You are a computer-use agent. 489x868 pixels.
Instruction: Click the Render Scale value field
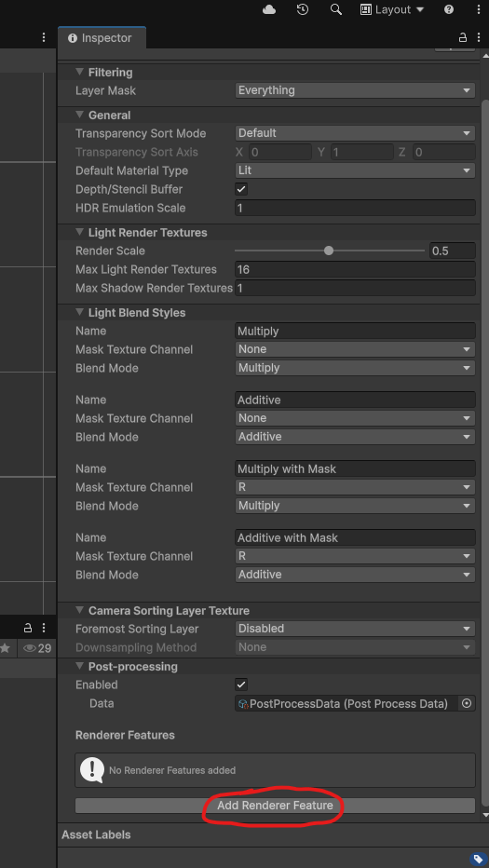pyautogui.click(x=453, y=251)
